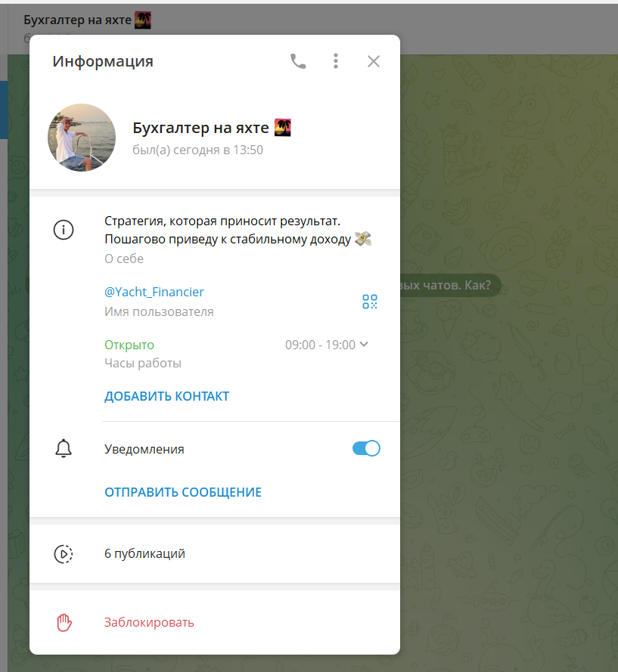
Task: Click the X to close the Информация dialog
Action: point(373,61)
